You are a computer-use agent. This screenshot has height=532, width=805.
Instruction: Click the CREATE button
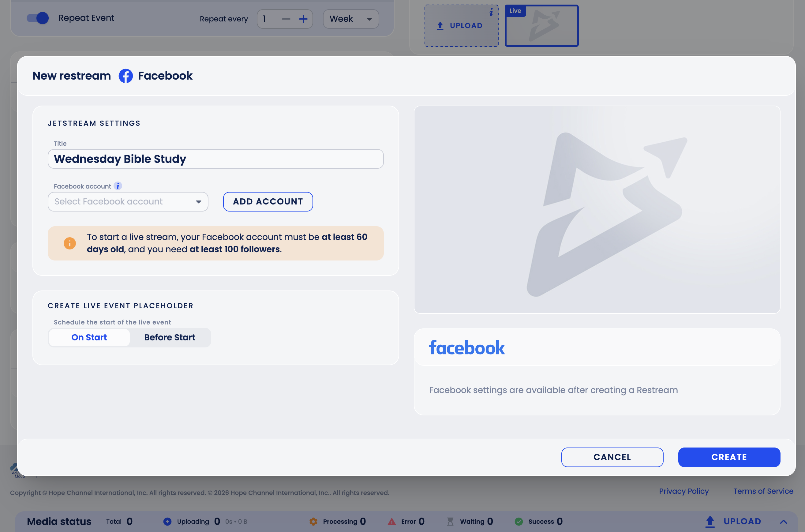(x=729, y=457)
